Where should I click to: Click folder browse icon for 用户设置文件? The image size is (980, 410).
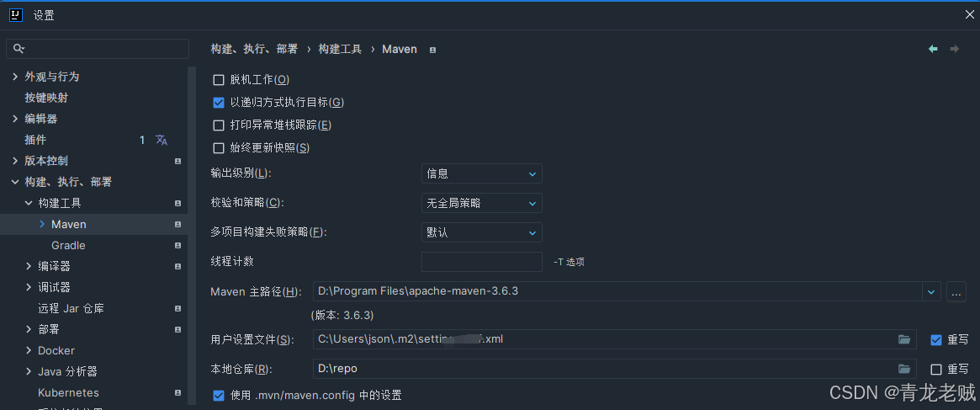click(x=904, y=339)
